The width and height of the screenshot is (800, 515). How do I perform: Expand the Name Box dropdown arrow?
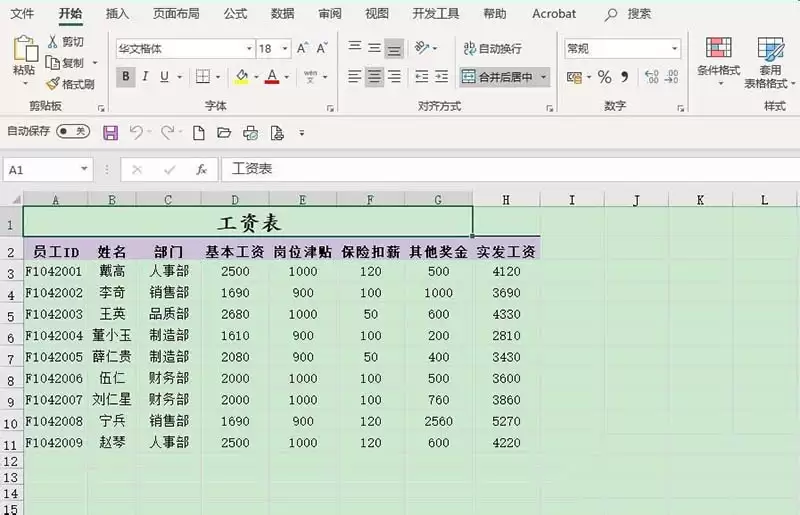(x=83, y=170)
